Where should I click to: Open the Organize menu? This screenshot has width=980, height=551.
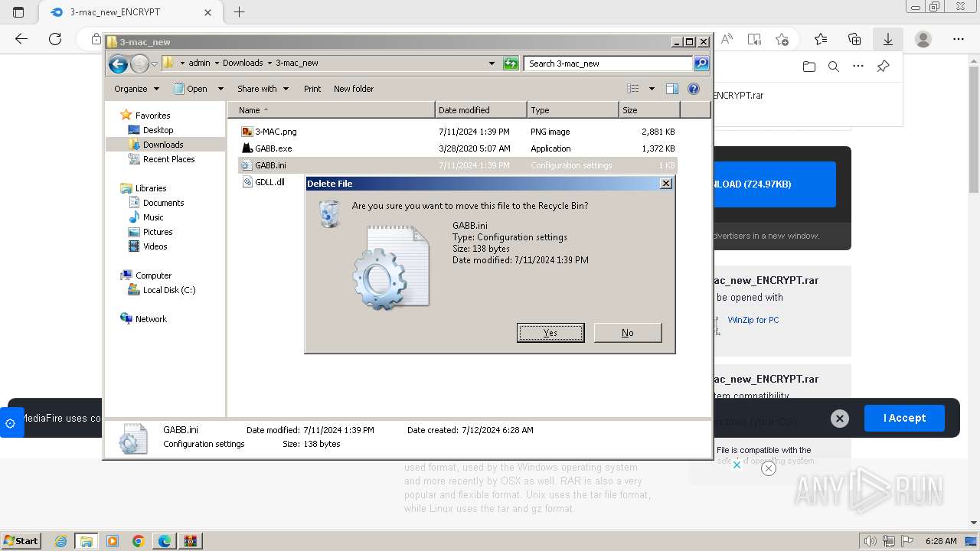point(136,89)
